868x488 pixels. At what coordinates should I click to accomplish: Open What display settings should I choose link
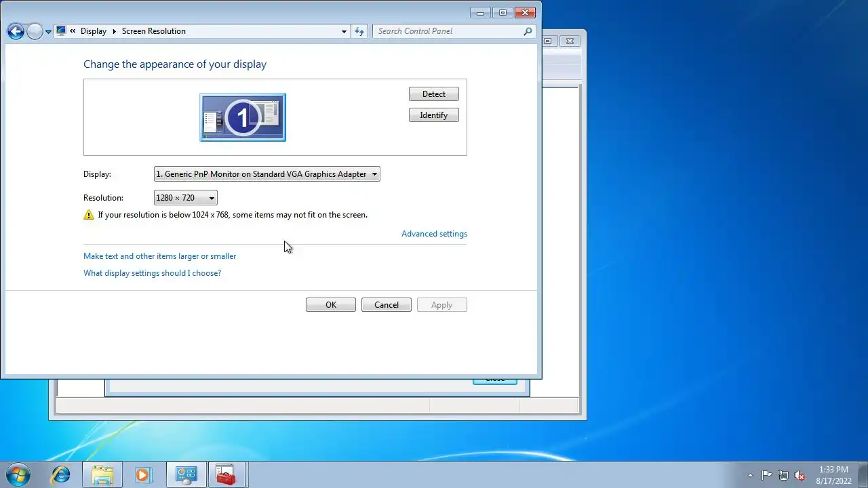tap(152, 273)
